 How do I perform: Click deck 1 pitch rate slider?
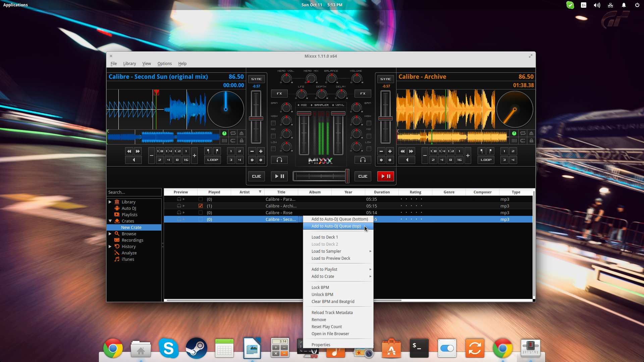(256, 117)
